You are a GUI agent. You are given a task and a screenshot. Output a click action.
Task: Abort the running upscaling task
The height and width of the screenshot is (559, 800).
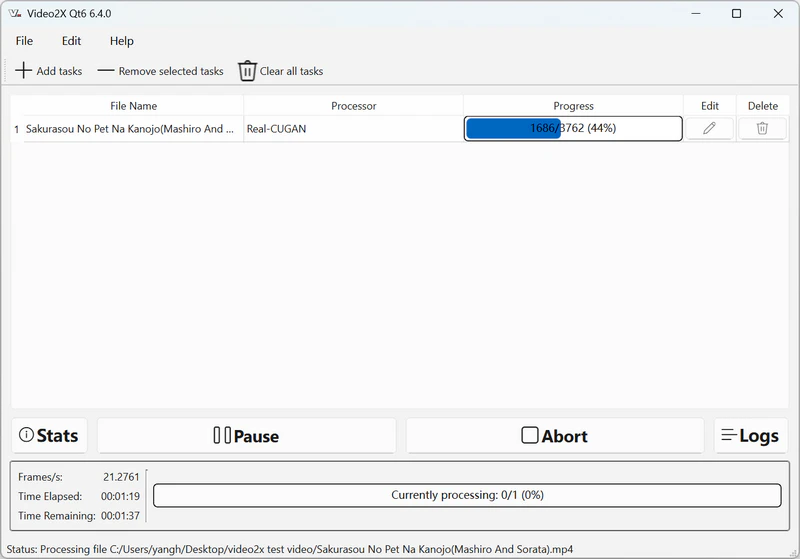[x=554, y=436]
